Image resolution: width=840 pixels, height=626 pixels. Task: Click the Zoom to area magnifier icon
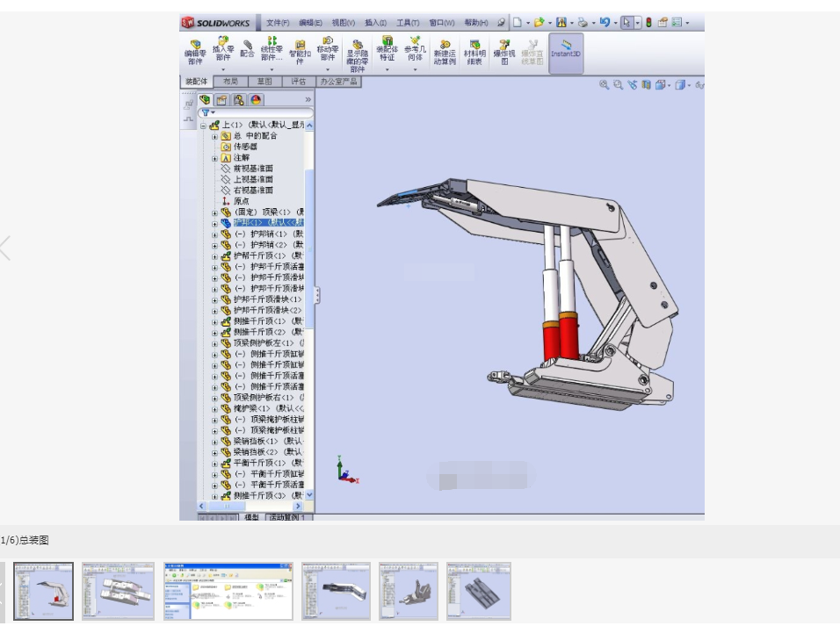619,84
